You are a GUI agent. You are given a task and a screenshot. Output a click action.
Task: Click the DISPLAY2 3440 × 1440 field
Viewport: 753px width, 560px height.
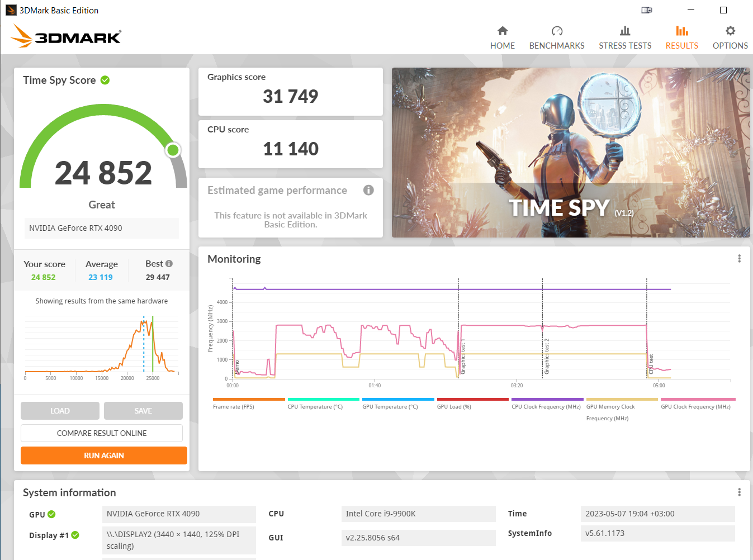click(179, 540)
